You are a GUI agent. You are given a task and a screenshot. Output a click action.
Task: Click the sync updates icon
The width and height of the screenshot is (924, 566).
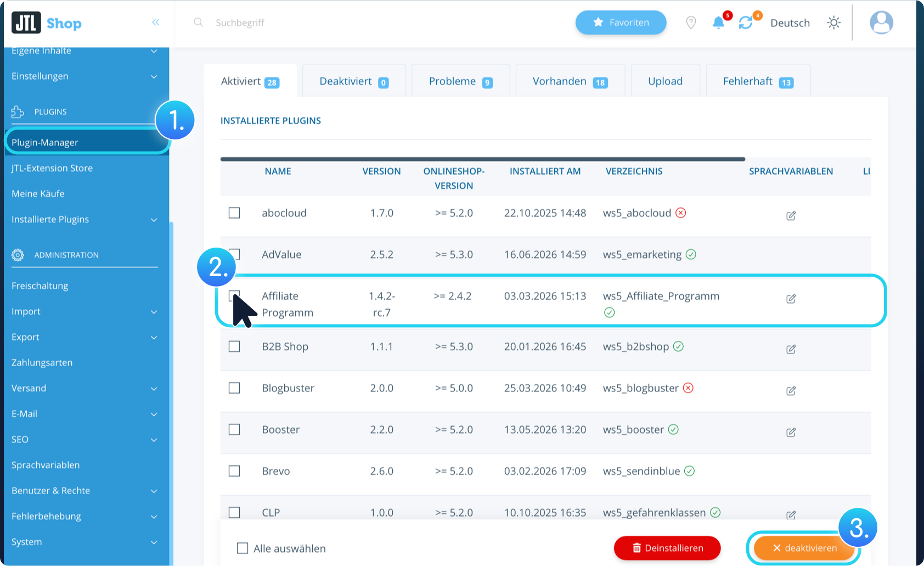tap(746, 23)
